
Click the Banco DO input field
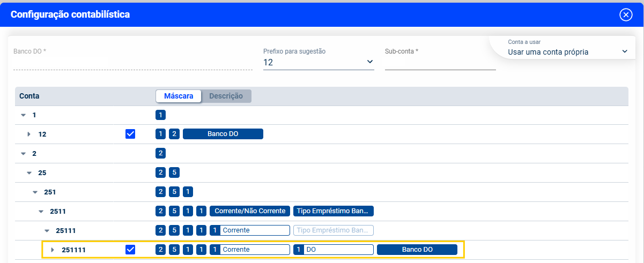pos(132,62)
